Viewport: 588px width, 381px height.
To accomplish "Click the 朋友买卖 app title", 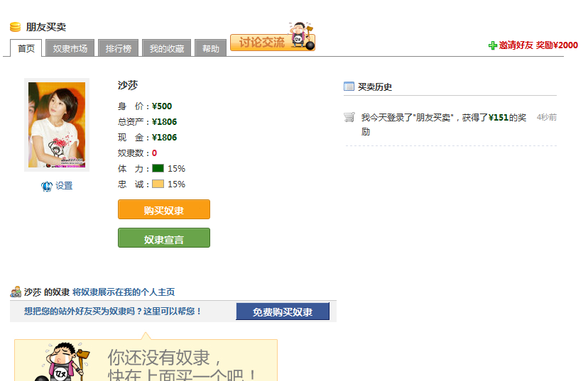I will click(x=45, y=27).
